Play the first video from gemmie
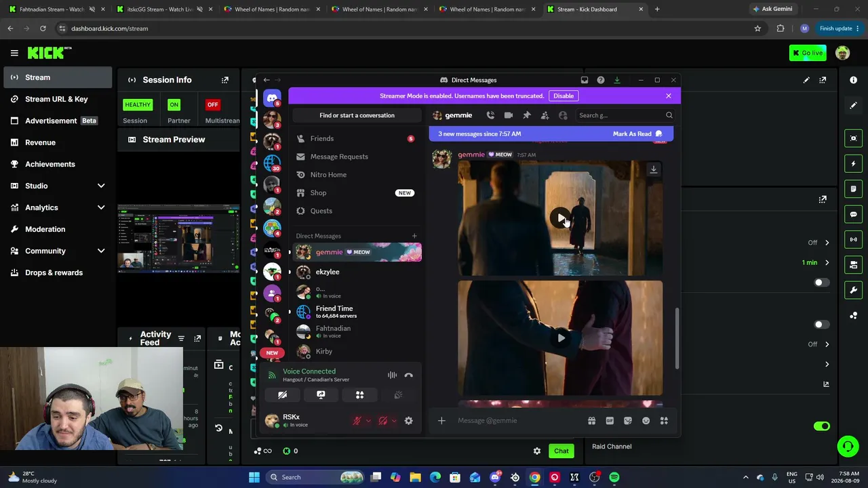Screen dimensions: 868x488 [x=561, y=218]
